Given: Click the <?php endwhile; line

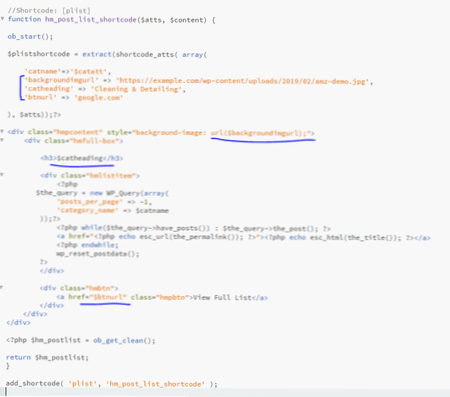Looking at the screenshot, I should pyautogui.click(x=88, y=245).
